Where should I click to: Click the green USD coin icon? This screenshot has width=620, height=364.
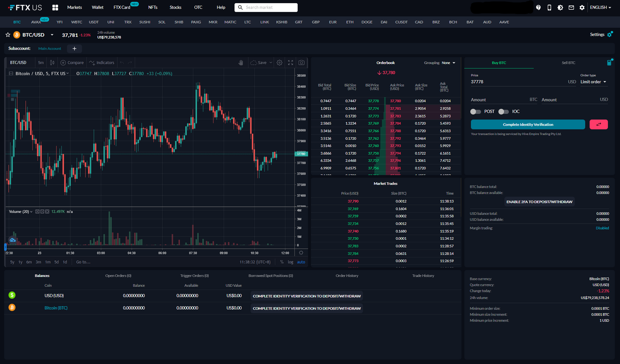click(x=12, y=295)
